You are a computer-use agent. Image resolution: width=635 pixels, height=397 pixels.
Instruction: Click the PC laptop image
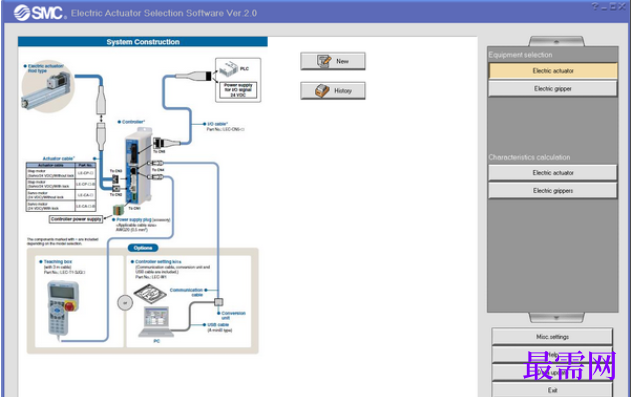coord(156,322)
